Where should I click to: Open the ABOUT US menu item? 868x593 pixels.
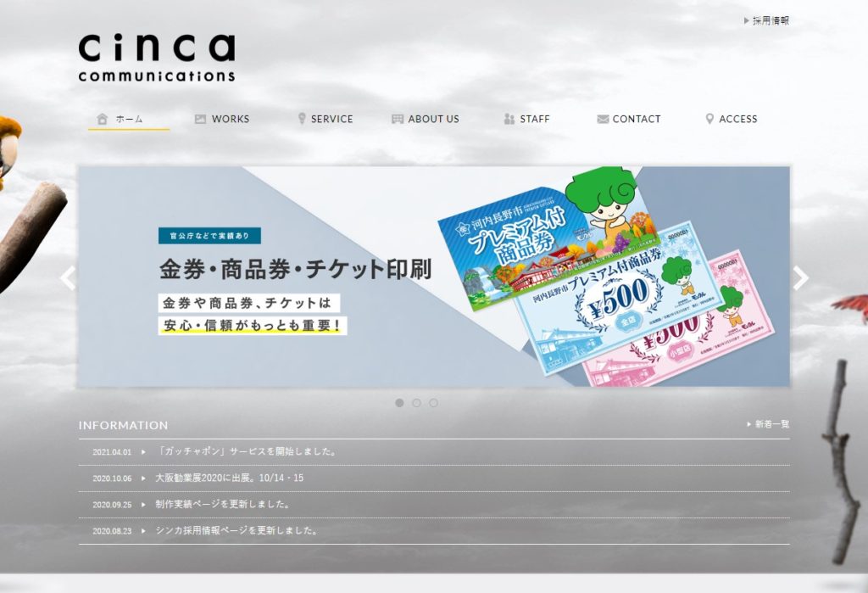pos(433,119)
